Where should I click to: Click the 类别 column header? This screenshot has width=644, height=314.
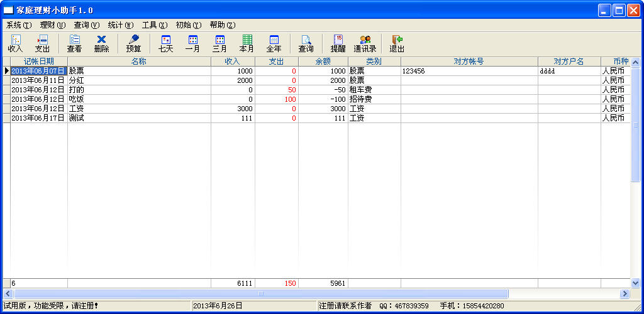375,62
